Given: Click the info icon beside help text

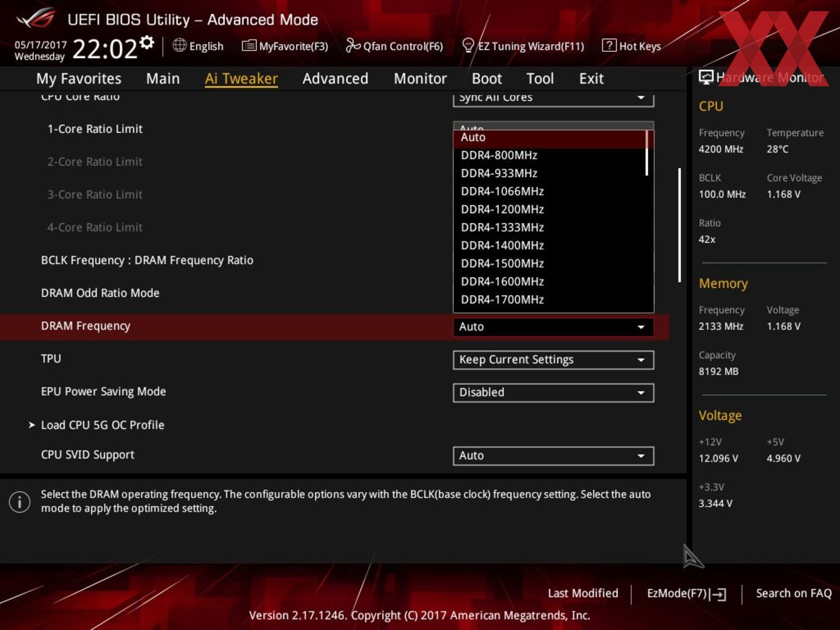Looking at the screenshot, I should 20,502.
